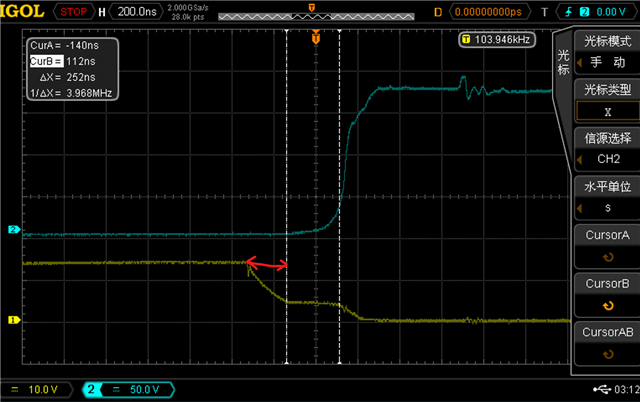Click the CursorAB rotary knob icon

(x=608, y=354)
